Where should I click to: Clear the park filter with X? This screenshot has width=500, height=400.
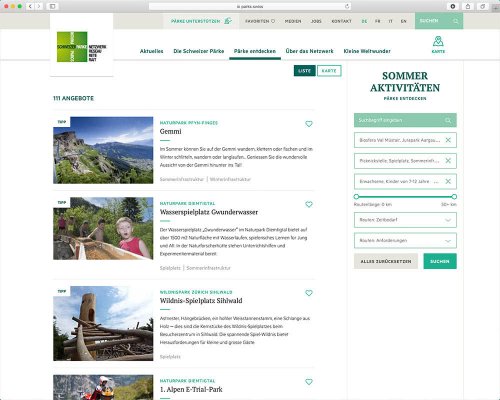point(448,140)
